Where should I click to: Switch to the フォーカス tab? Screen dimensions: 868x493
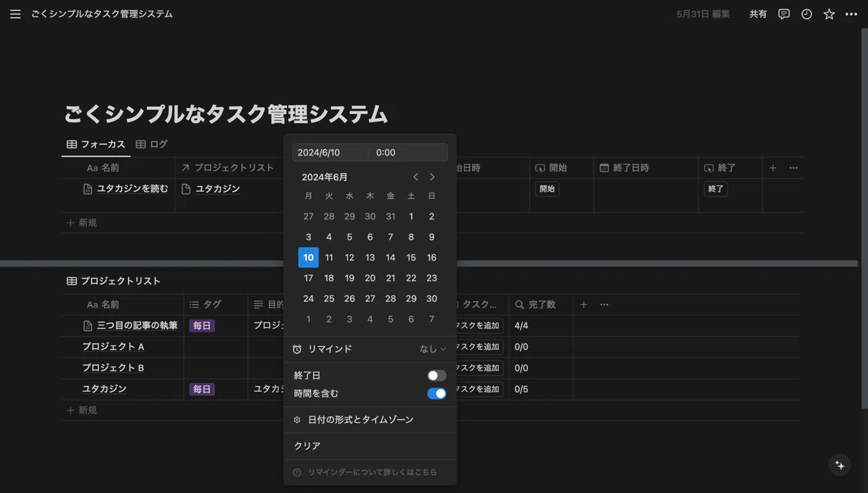coord(95,144)
